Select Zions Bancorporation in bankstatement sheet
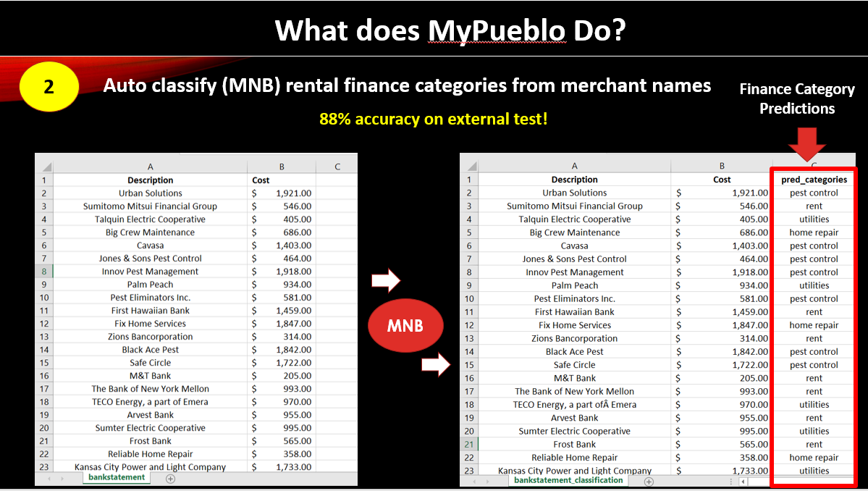The image size is (868, 491). [x=150, y=337]
